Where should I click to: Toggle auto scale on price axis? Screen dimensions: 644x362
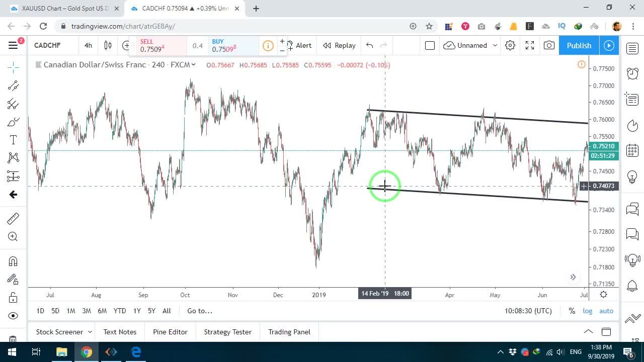pos(606,311)
